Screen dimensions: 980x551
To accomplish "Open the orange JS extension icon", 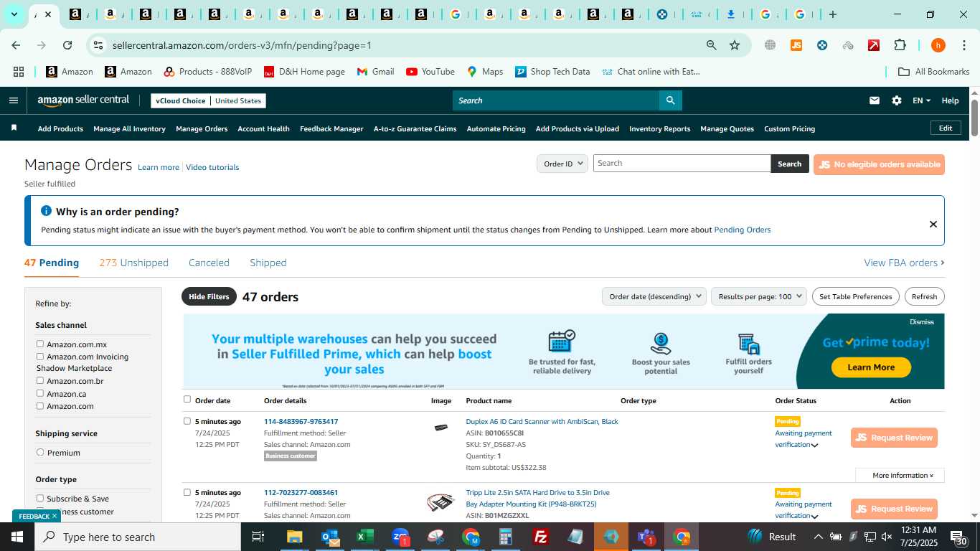I will [x=796, y=45].
